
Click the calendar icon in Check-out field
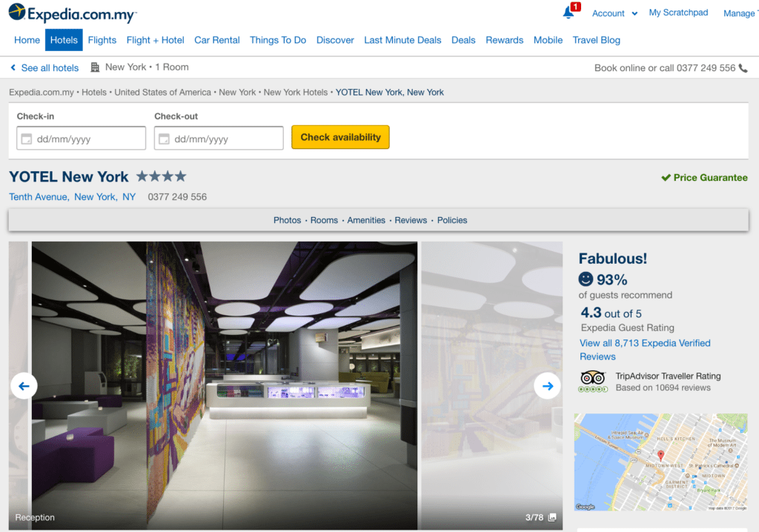pos(164,139)
